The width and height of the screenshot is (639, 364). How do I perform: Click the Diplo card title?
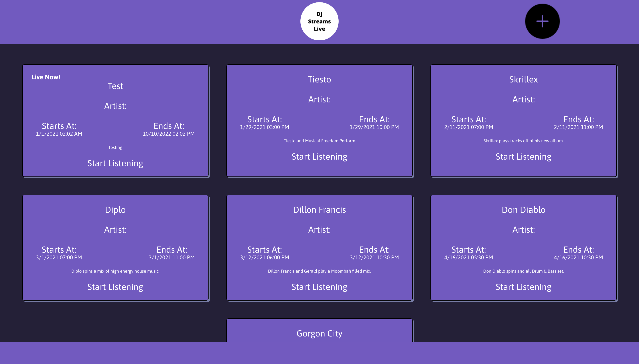[x=115, y=210]
